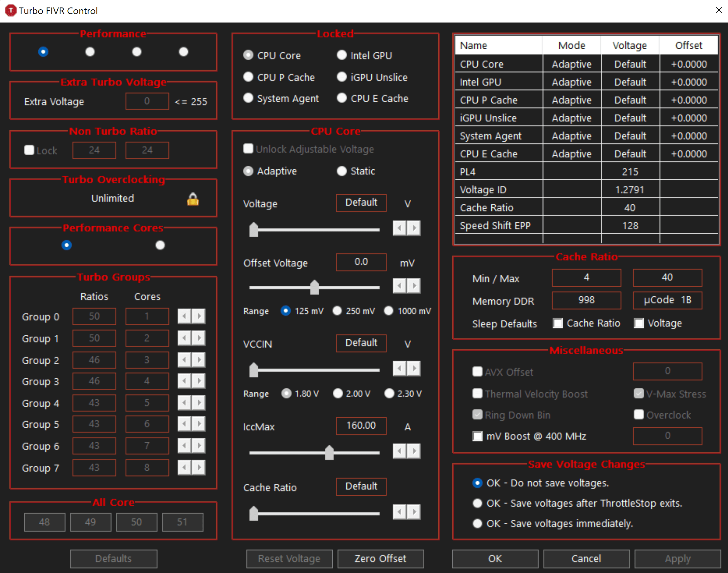Enable the mV Boost @ 400 MHz checkbox
Image resolution: width=728 pixels, height=573 pixels.
pyautogui.click(x=478, y=436)
